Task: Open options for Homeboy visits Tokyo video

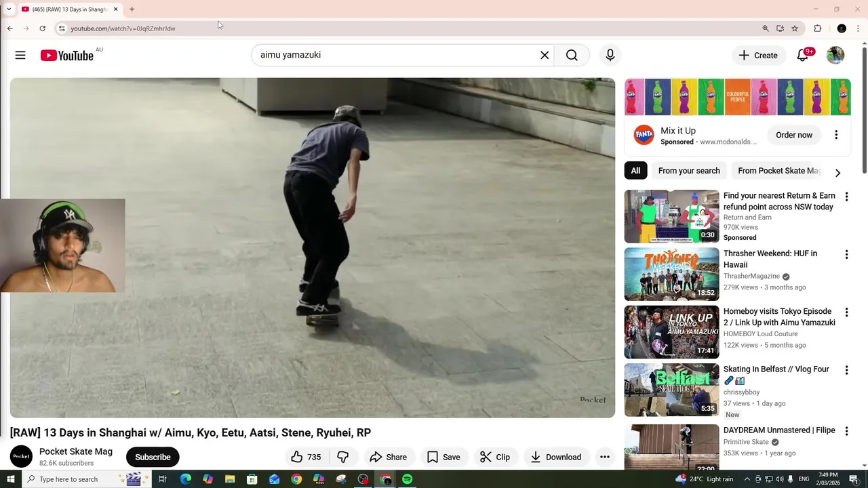Action: [x=846, y=312]
